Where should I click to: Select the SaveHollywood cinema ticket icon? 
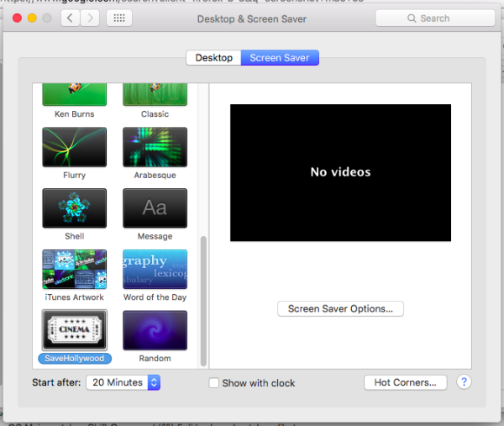[x=74, y=329]
